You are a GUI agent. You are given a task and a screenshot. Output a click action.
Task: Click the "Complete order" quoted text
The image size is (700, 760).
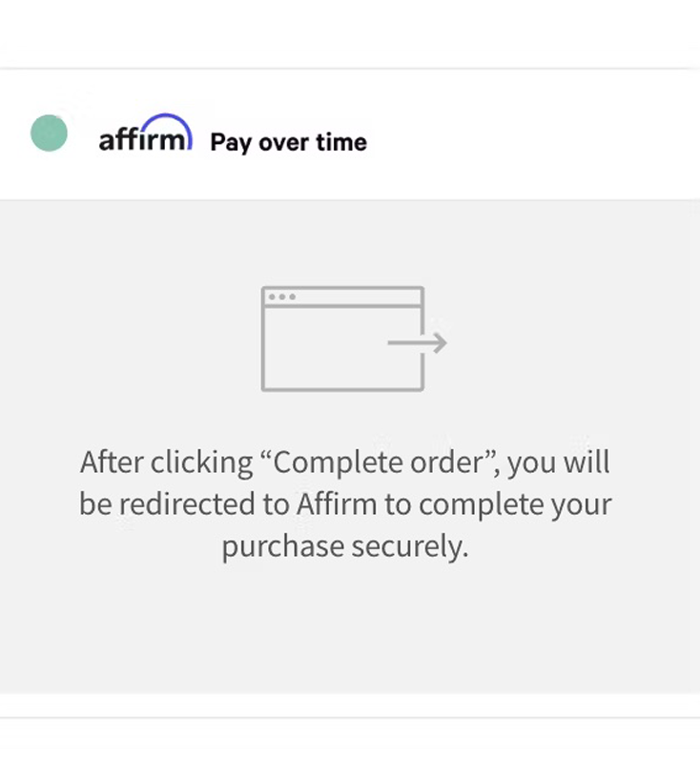point(381,462)
